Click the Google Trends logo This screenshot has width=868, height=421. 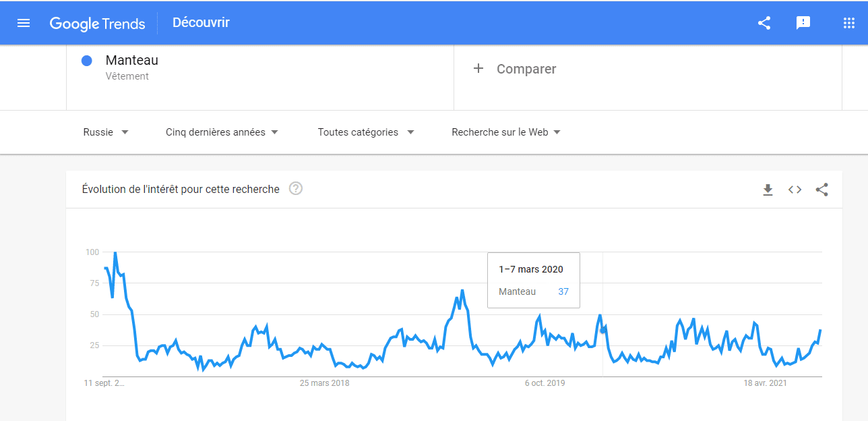pos(98,24)
